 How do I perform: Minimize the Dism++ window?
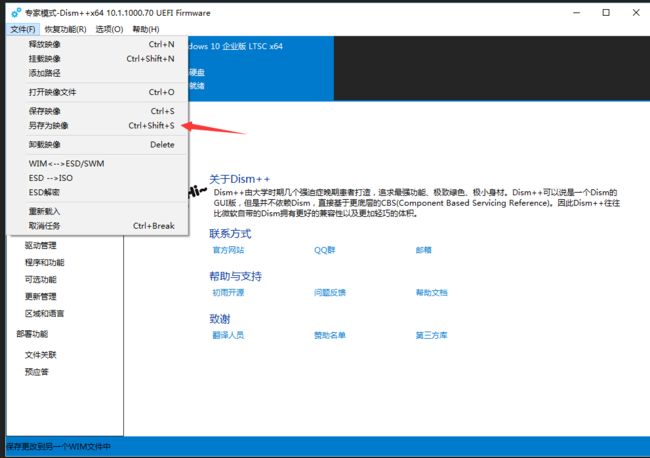576,13
